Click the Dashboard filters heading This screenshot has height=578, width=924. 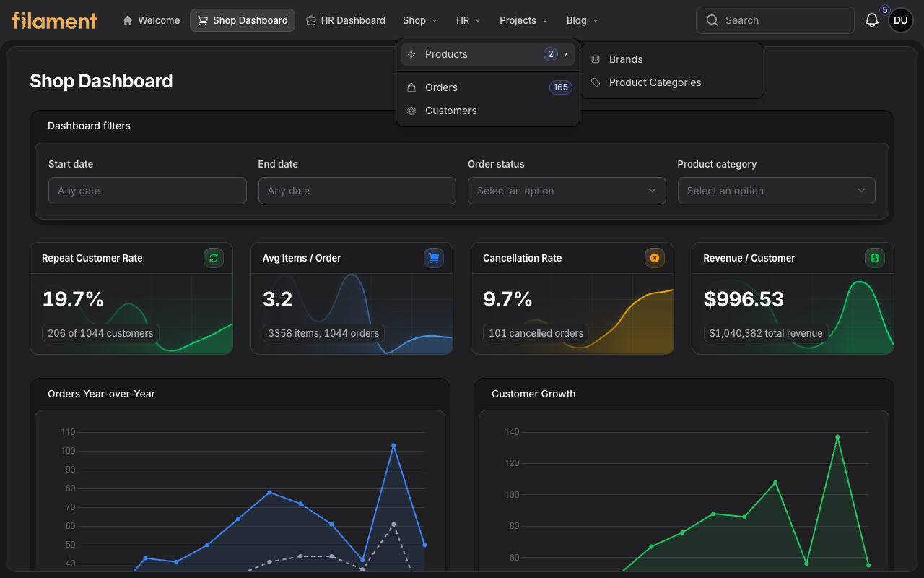coord(89,126)
